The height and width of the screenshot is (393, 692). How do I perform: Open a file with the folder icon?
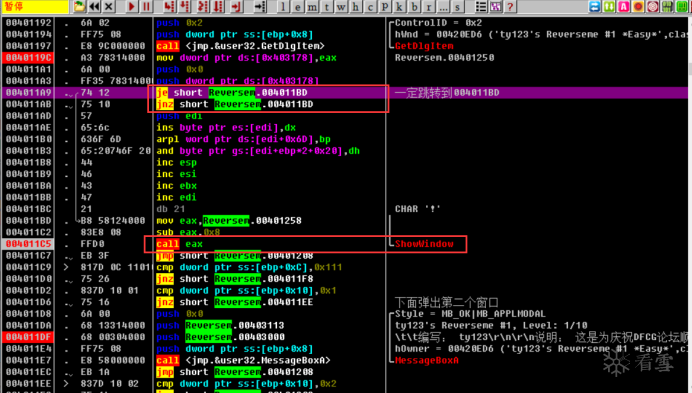click(x=79, y=7)
